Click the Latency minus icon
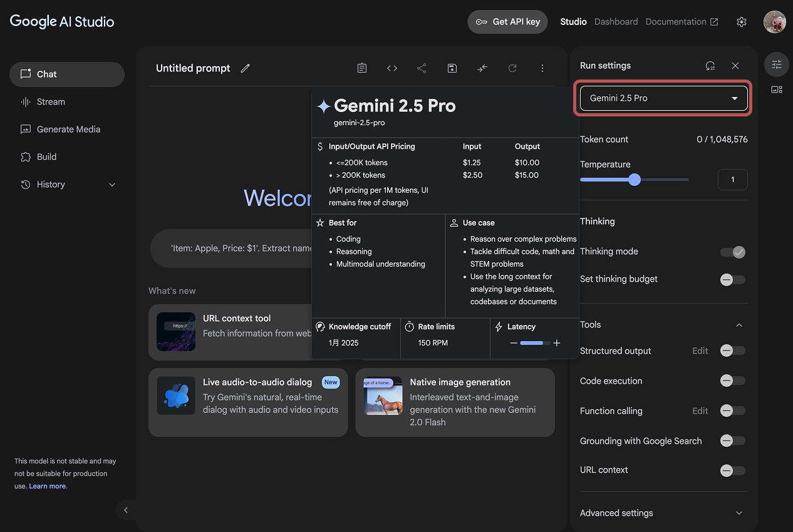Image resolution: width=793 pixels, height=532 pixels. (514, 343)
